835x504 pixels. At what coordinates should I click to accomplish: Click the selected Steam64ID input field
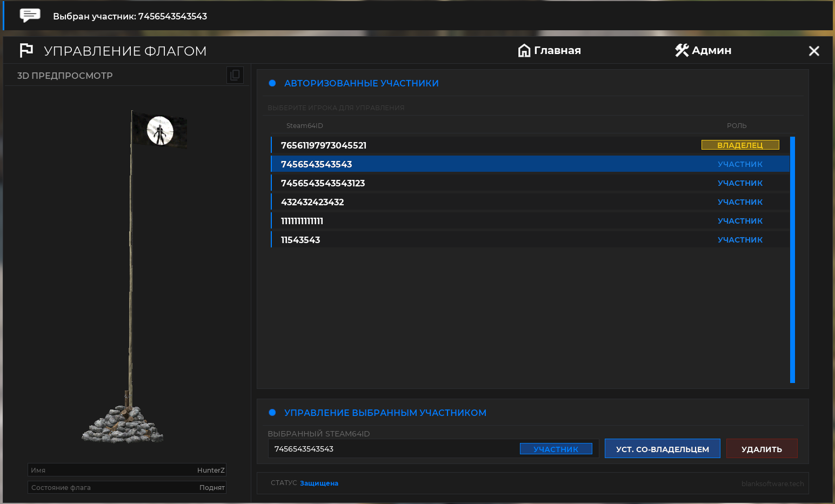click(393, 449)
